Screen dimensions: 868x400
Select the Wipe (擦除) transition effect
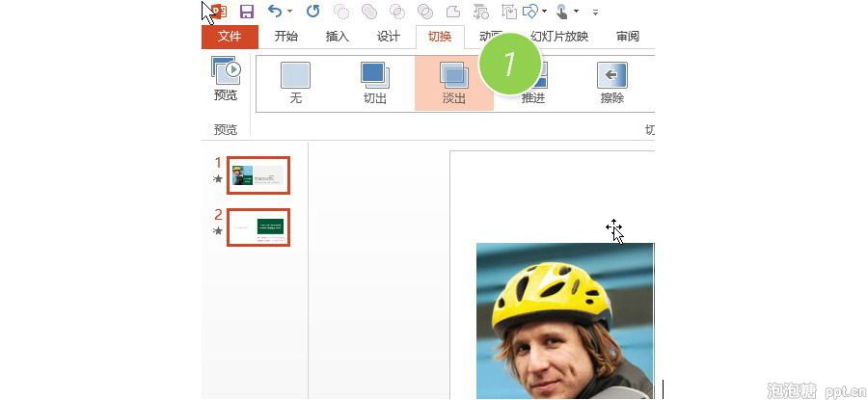(611, 83)
